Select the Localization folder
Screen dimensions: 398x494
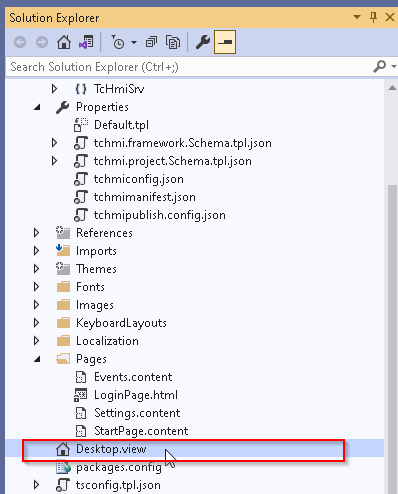click(x=107, y=341)
